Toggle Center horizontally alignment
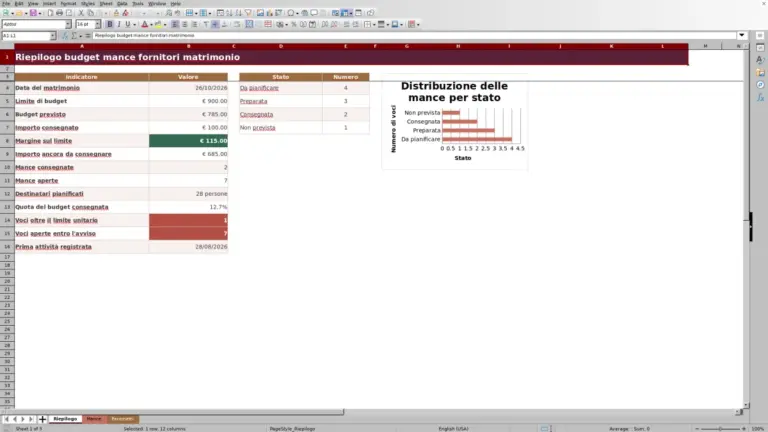This screenshot has height=432, width=768. (x=185, y=24)
